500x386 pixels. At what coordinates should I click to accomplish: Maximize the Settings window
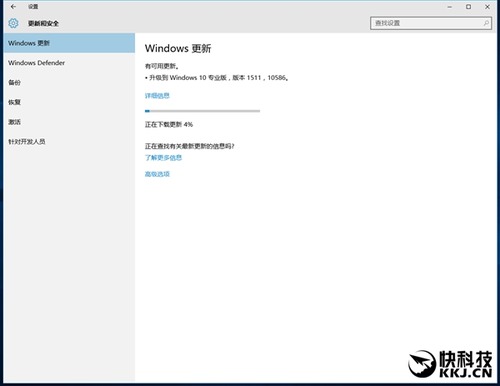[x=468, y=7]
